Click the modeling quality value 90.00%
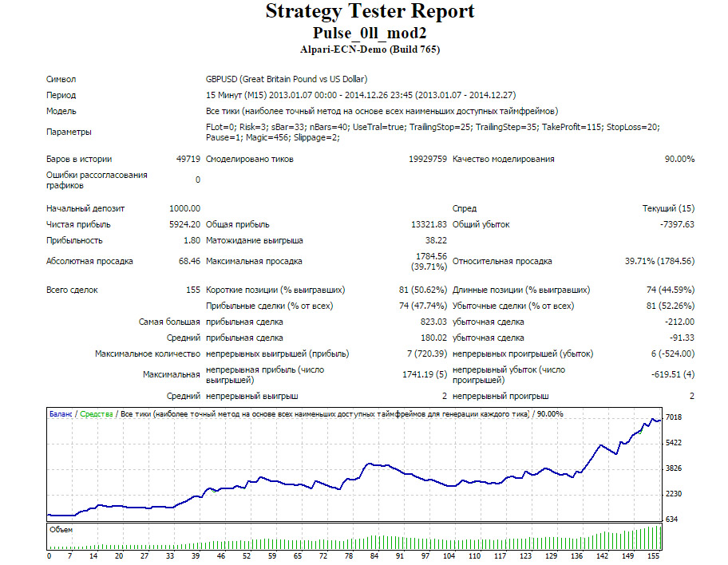This screenshot has height=565, width=728. (679, 160)
